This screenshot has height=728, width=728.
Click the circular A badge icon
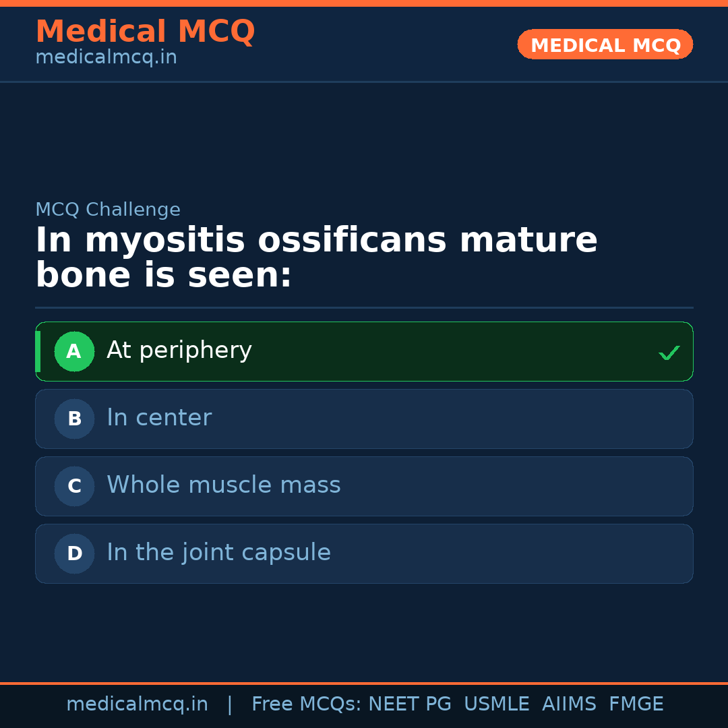(74, 351)
